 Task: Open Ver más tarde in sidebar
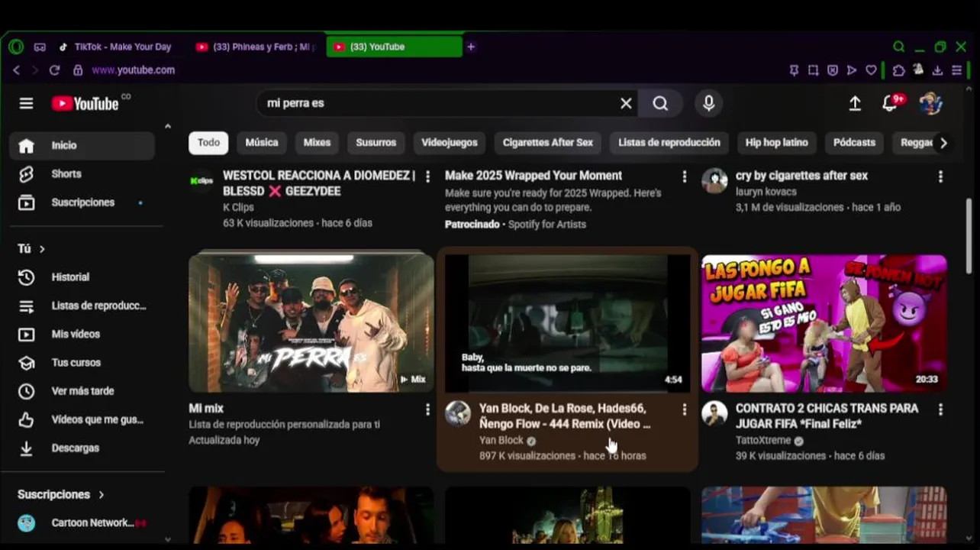(82, 391)
